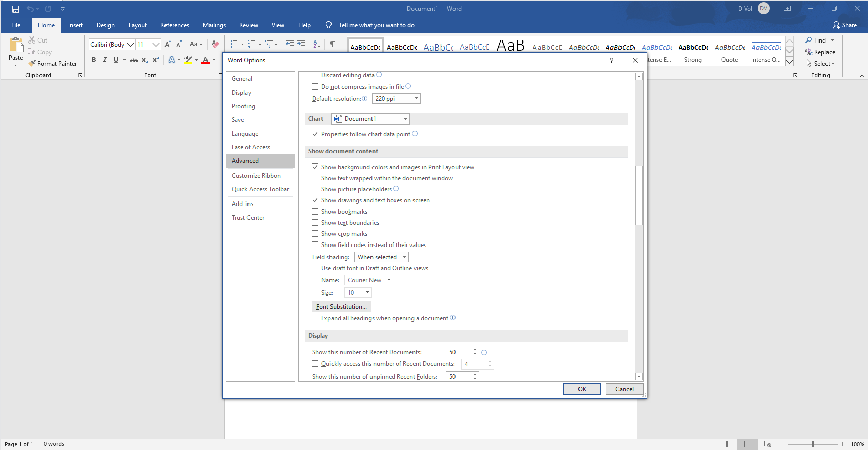Click the Tell me what you want field
Image resolution: width=868 pixels, height=450 pixels.
376,25
